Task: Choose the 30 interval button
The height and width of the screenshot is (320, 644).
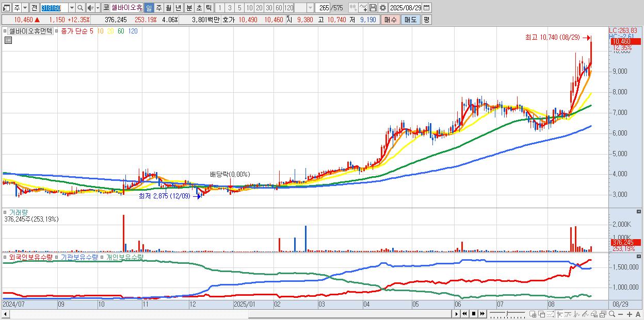Action: [x=269, y=8]
